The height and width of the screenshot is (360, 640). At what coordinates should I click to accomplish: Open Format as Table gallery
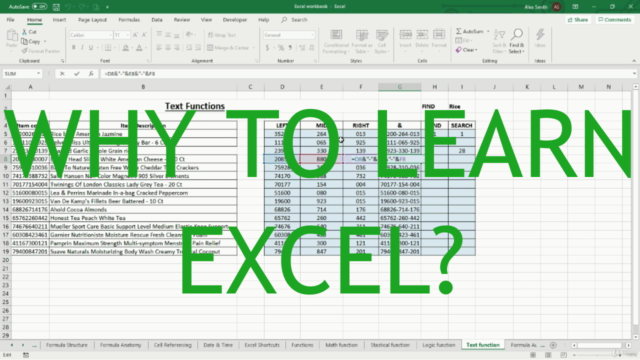361,41
